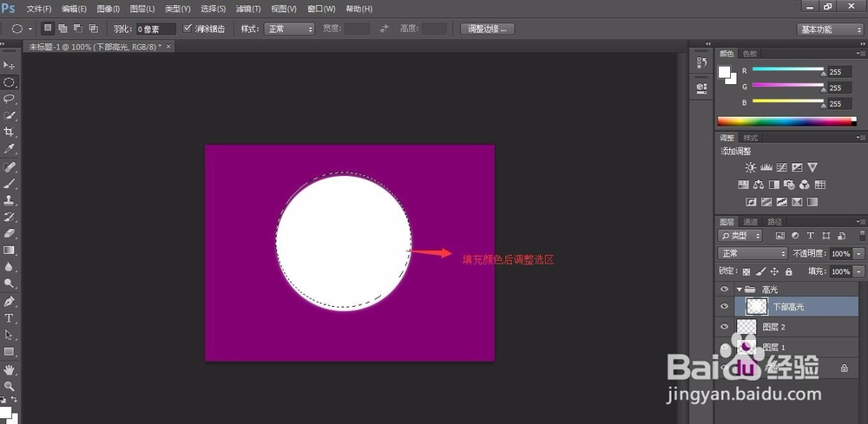Select the Move tool

(9, 65)
